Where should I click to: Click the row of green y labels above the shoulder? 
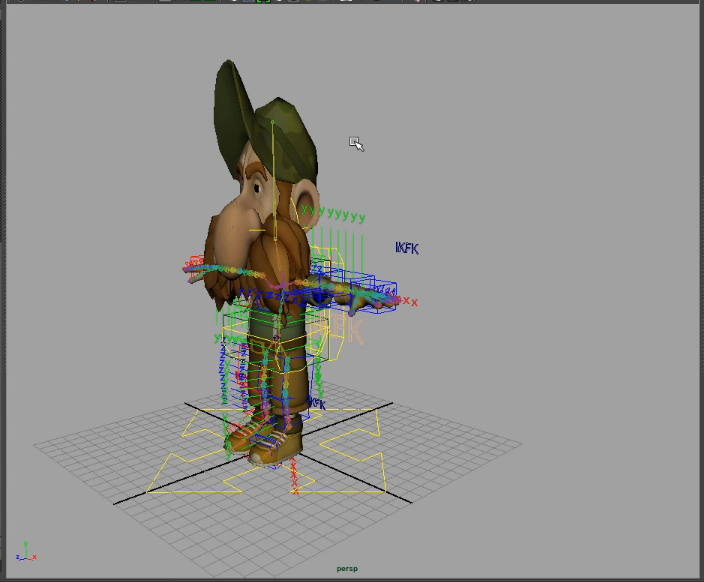[334, 214]
